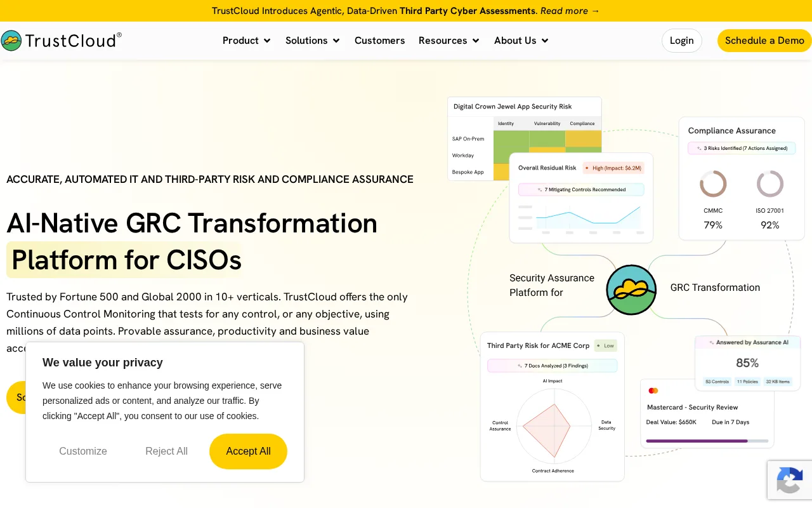This screenshot has height=508, width=812.
Task: Click 7 Mitigating Controls Recommended label
Action: tap(581, 189)
